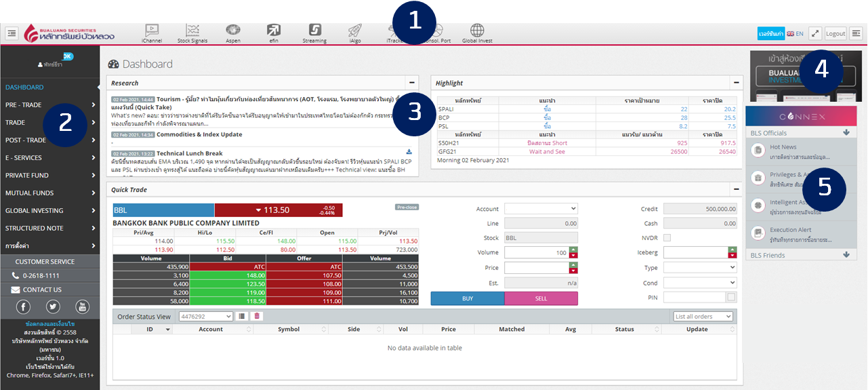868x390 pixels.
Task: Click the Bualuang Securities logo
Action: click(x=69, y=33)
